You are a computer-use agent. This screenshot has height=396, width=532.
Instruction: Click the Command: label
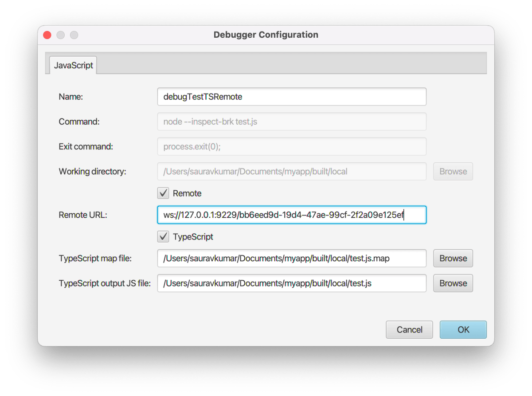(x=79, y=122)
